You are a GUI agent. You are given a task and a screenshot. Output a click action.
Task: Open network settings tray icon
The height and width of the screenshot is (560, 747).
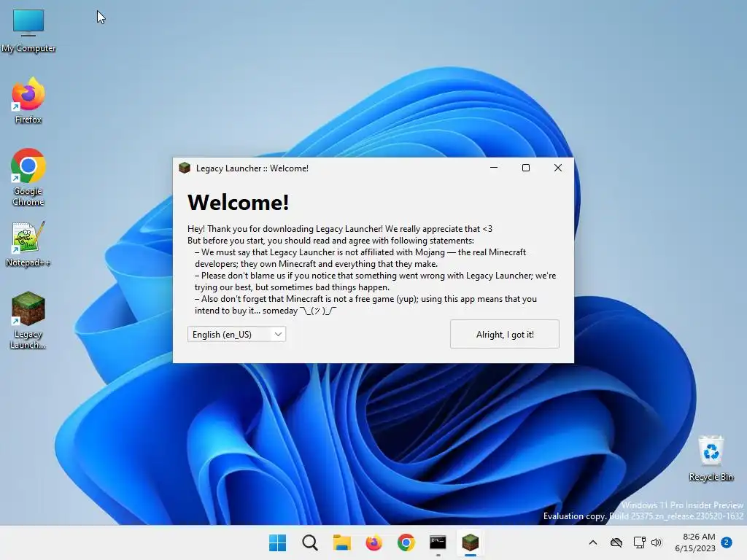pos(639,542)
